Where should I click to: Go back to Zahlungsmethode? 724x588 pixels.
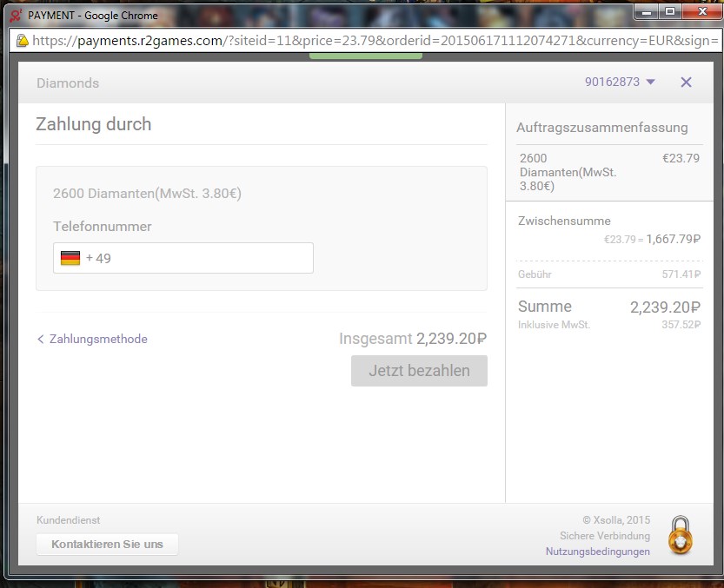[x=92, y=340]
